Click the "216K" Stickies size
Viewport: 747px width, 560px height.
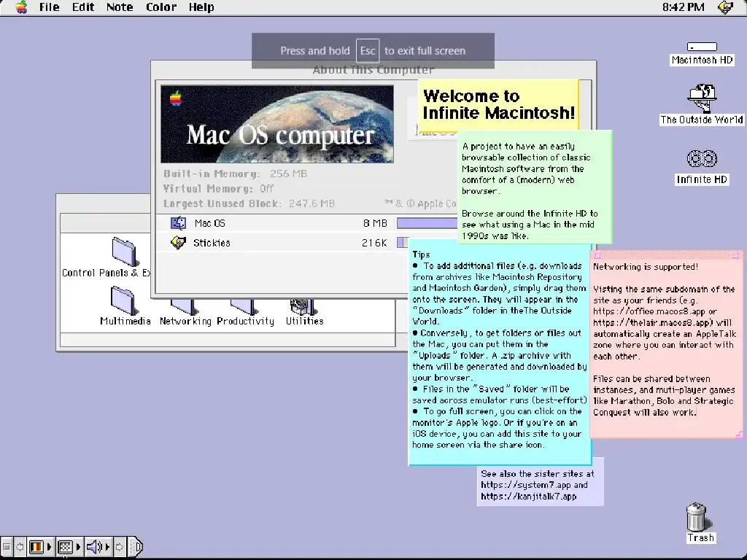(x=374, y=243)
